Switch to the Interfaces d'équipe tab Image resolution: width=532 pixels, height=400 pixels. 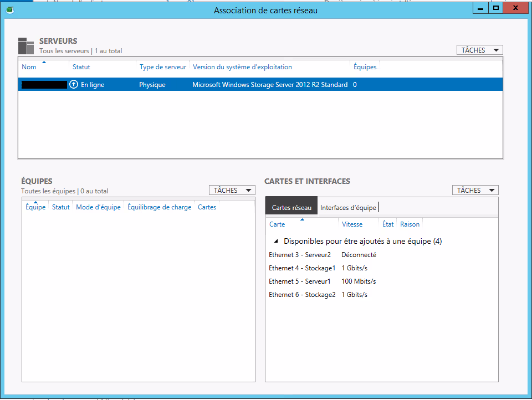click(x=348, y=208)
